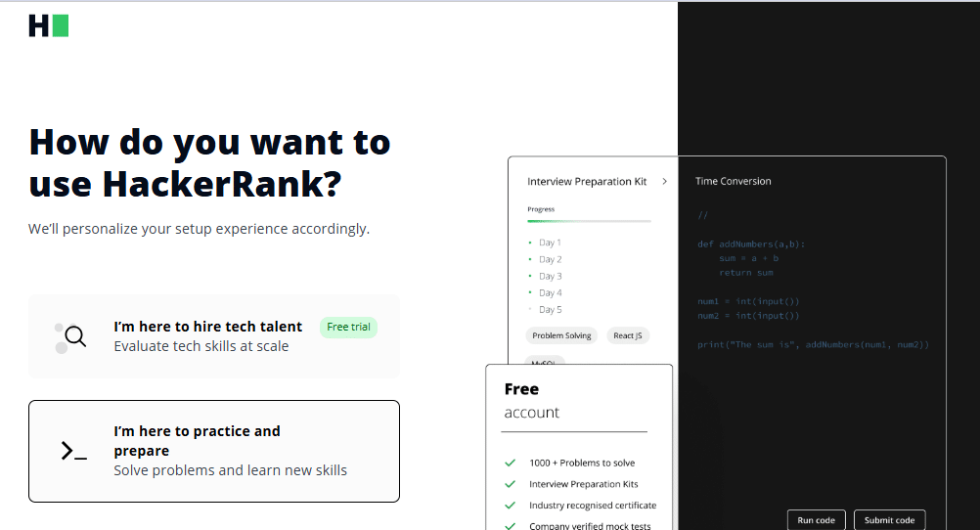Click the print statement code line
Image resolution: width=980 pixels, height=530 pixels.
(x=813, y=345)
